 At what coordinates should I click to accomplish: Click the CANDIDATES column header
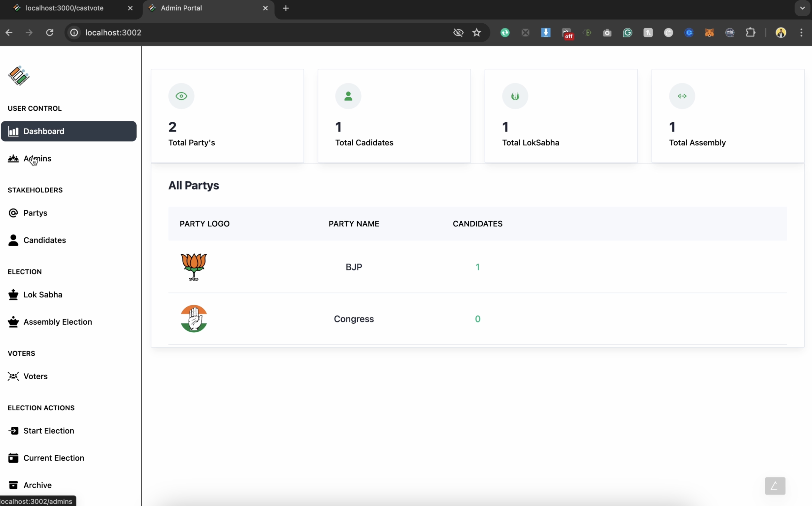coord(478,224)
